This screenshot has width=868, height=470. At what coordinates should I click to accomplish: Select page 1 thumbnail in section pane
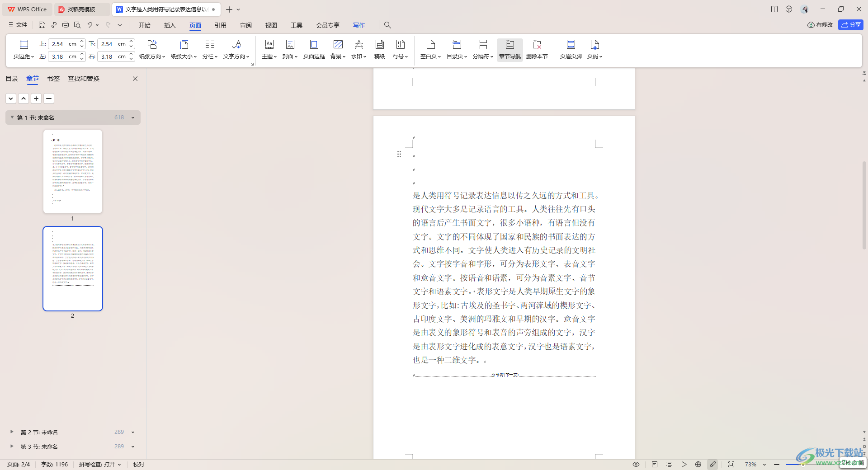pos(73,171)
